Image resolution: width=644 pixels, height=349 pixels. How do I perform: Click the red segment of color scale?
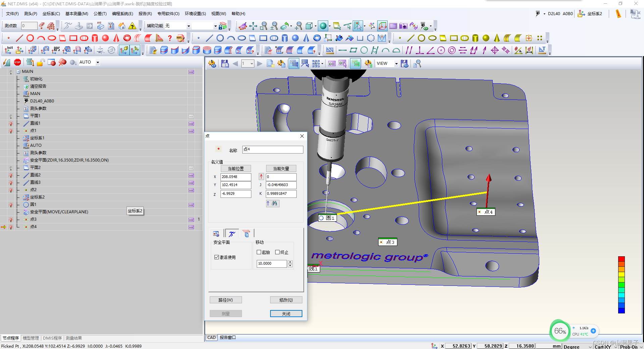(x=622, y=259)
